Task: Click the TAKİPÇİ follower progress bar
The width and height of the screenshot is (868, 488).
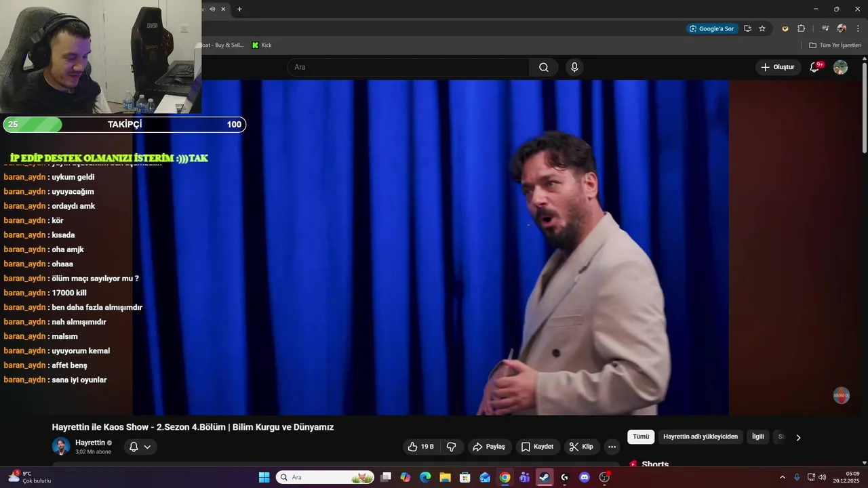Action: point(125,125)
